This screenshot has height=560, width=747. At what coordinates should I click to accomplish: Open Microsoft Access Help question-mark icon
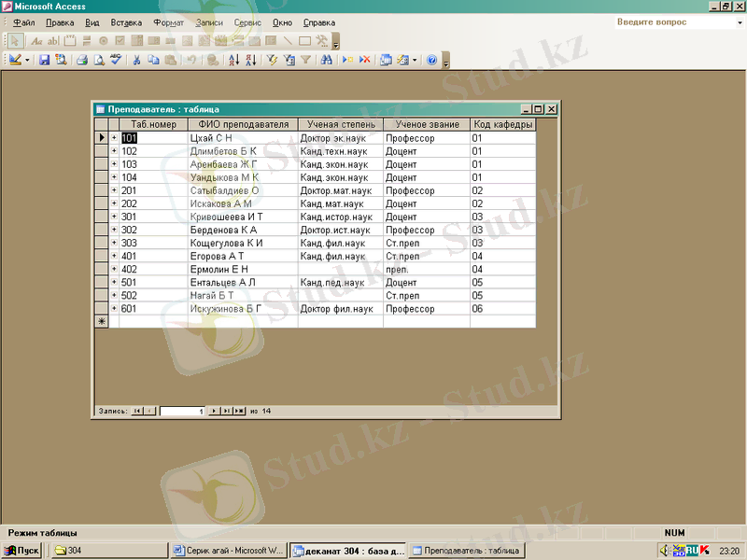(x=431, y=60)
